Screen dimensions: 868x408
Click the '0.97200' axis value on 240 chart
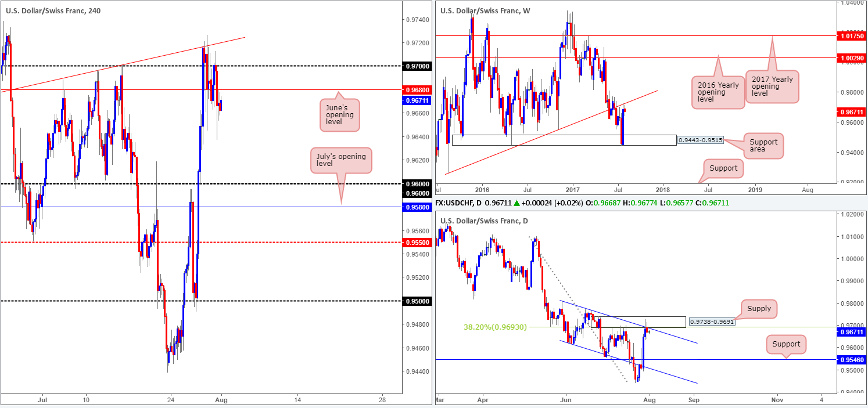(417, 44)
